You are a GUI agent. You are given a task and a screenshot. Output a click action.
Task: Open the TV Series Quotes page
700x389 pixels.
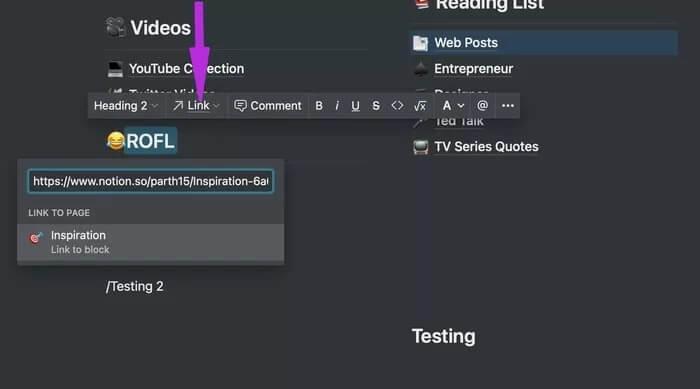[486, 147]
